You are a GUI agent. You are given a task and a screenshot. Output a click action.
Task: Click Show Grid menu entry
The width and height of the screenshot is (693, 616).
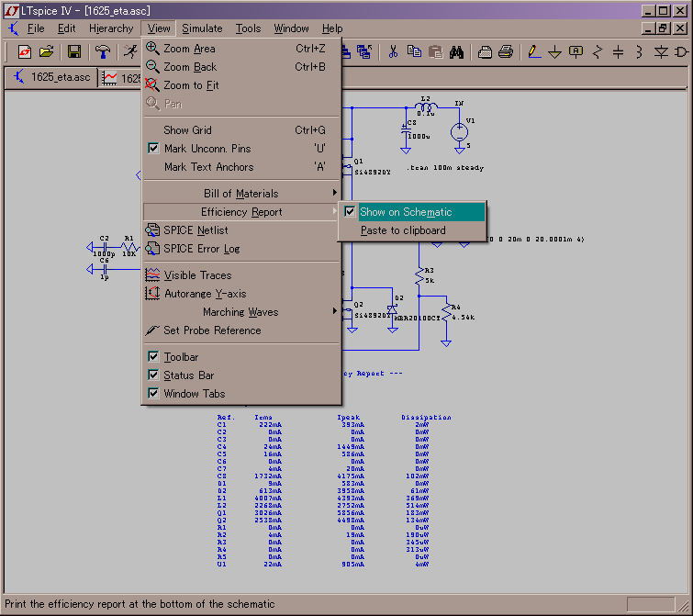241,130
